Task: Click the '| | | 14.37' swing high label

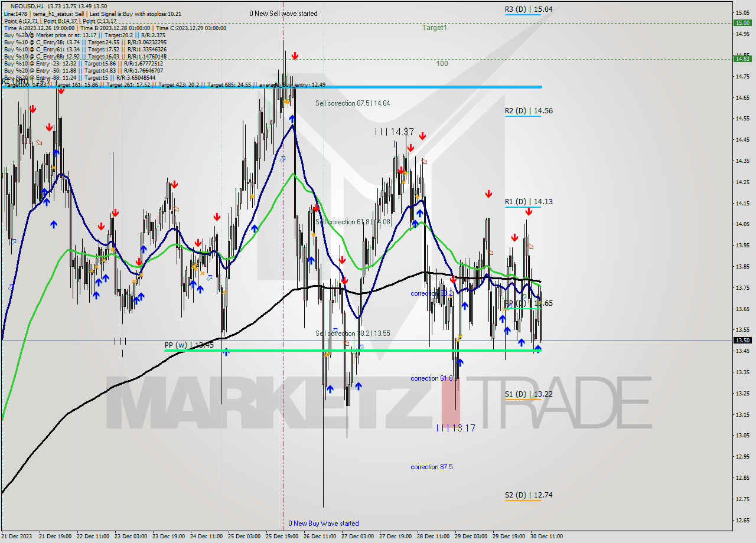Action: click(x=395, y=132)
